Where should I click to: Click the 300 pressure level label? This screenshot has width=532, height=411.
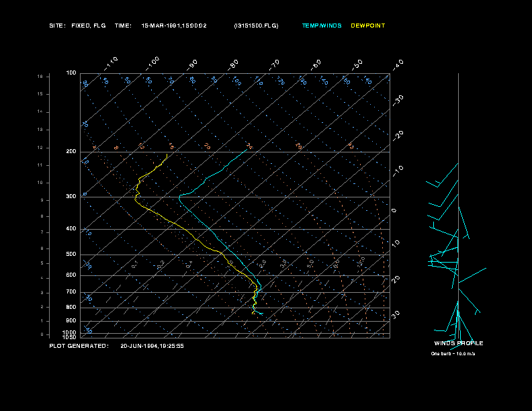pyautogui.click(x=71, y=196)
